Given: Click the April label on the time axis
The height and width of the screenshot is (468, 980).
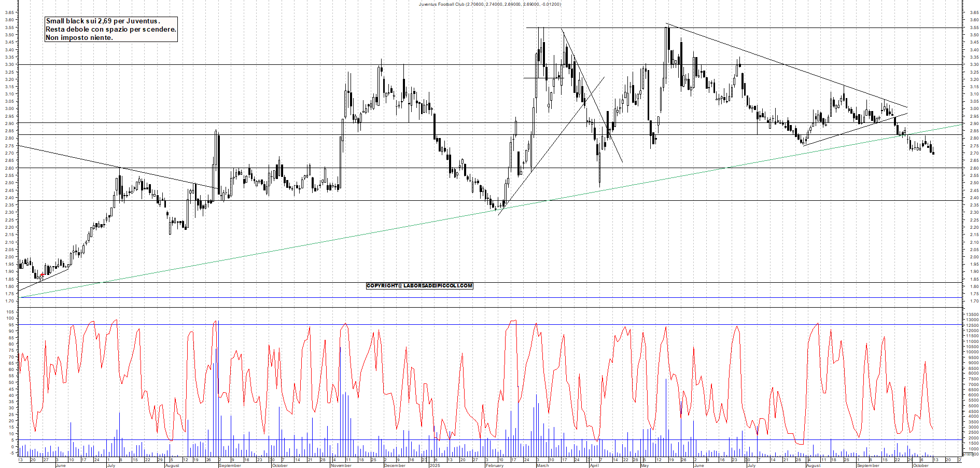Looking at the screenshot, I should 594,465.
